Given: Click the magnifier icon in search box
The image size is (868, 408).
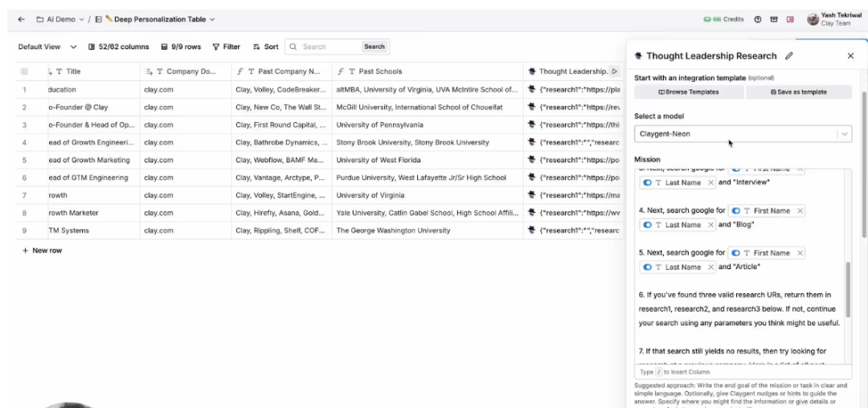Looking at the screenshot, I should [x=293, y=47].
